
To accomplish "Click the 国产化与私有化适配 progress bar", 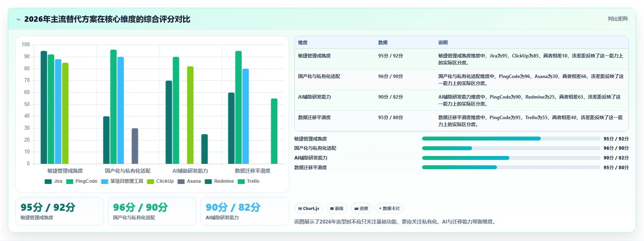I will point(511,148).
